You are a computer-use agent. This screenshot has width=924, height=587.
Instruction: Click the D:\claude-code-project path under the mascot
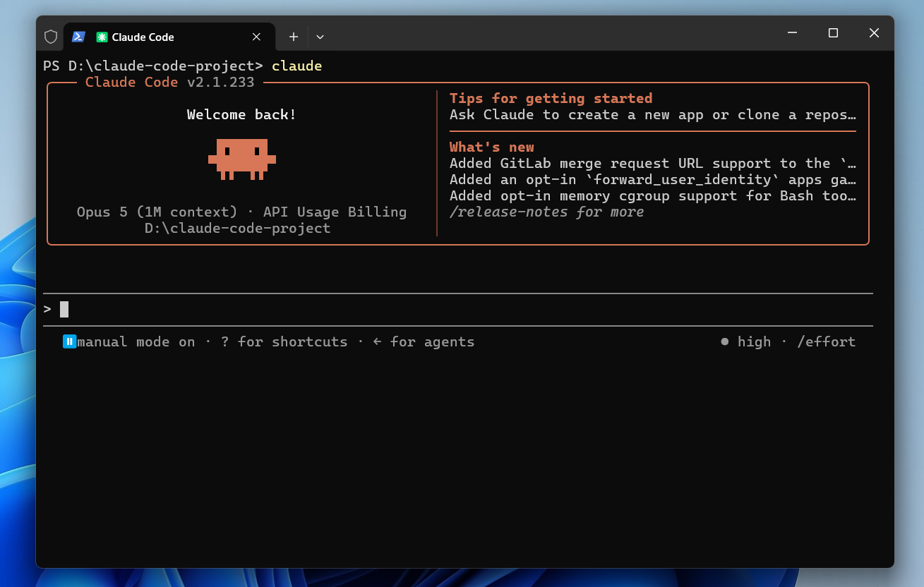pyautogui.click(x=238, y=228)
